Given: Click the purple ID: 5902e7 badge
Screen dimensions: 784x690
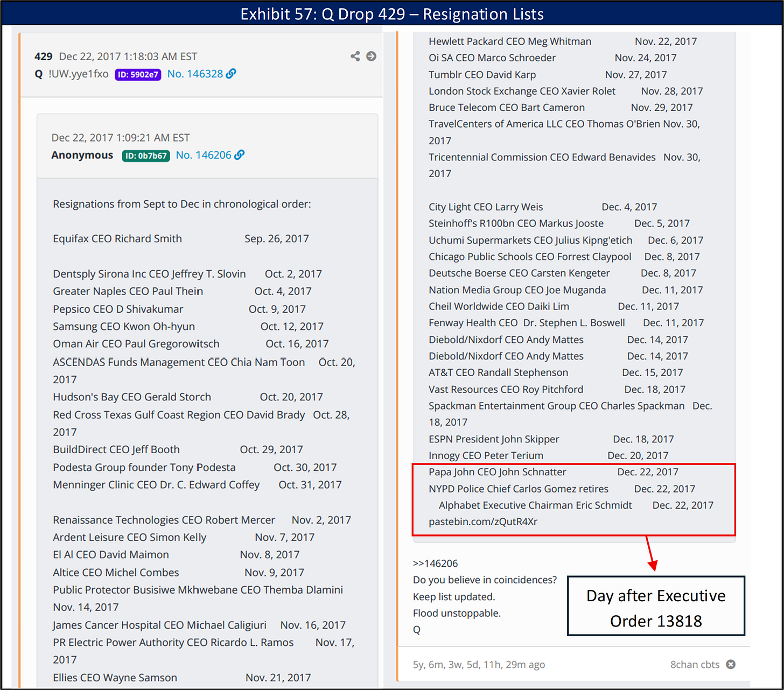Looking at the screenshot, I should (x=138, y=74).
